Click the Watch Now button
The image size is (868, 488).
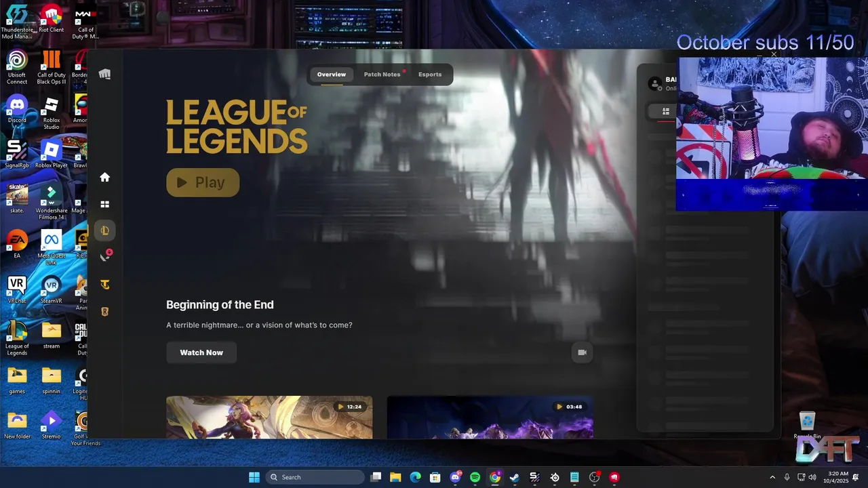(201, 352)
